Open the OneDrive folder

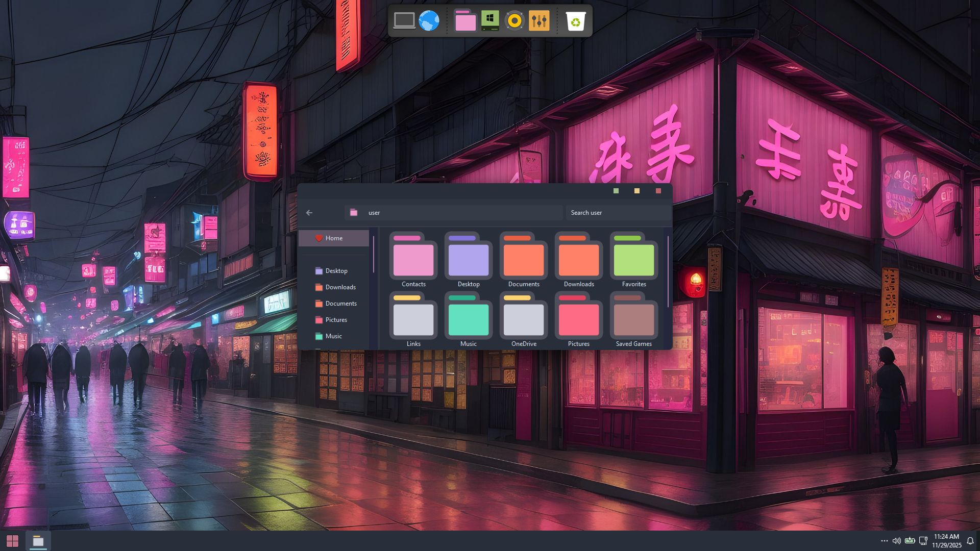click(x=524, y=319)
